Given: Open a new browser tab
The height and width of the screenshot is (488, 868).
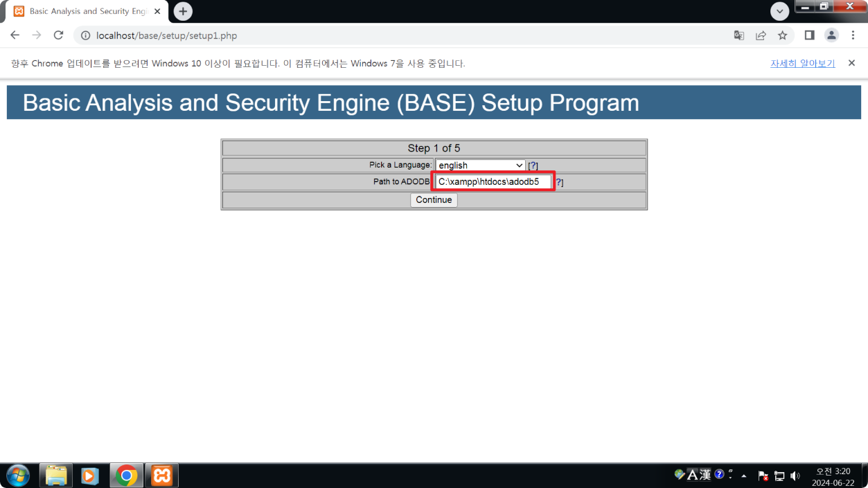Looking at the screenshot, I should 183,11.
